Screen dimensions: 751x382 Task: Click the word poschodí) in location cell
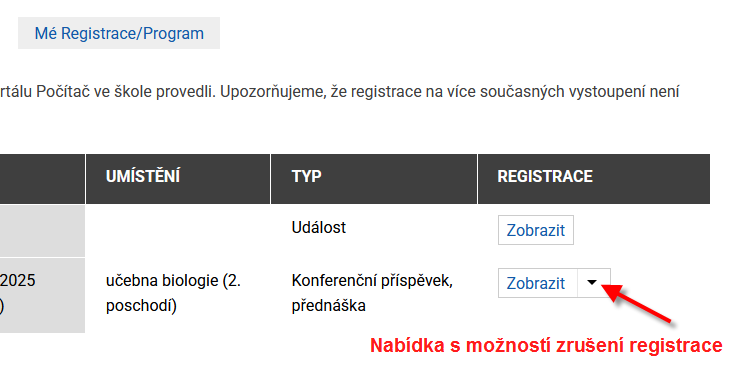[x=141, y=306]
